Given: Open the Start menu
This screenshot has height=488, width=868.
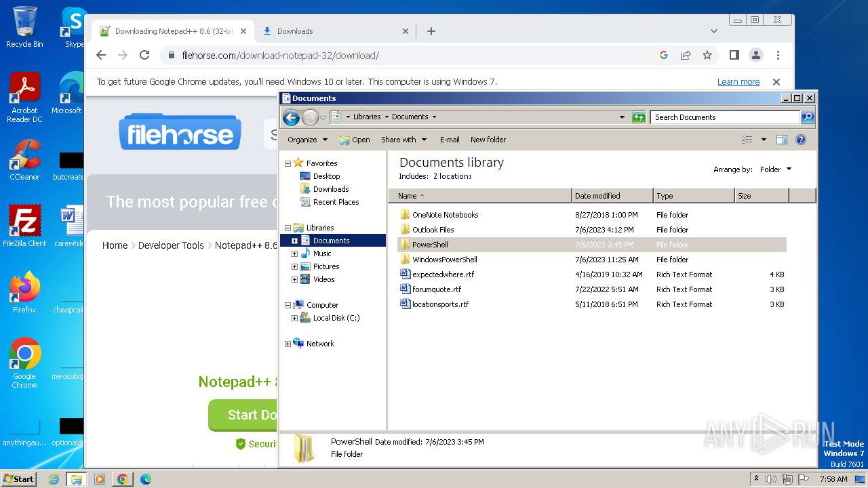Looking at the screenshot, I should (18, 479).
